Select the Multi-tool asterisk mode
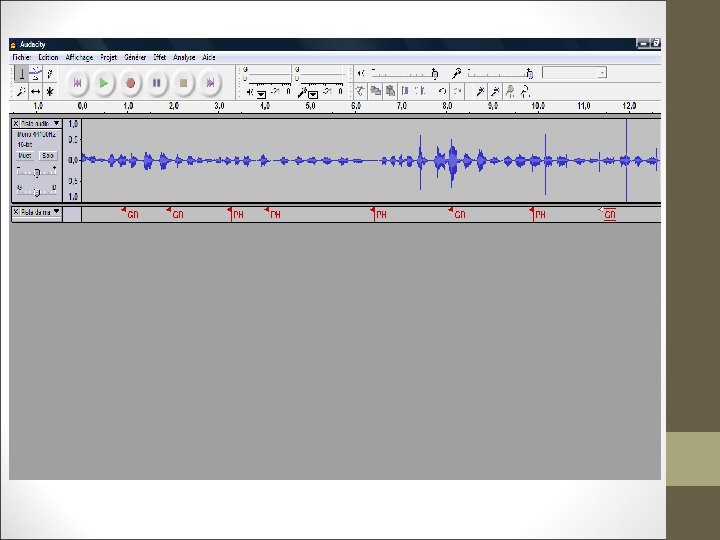 click(x=50, y=91)
